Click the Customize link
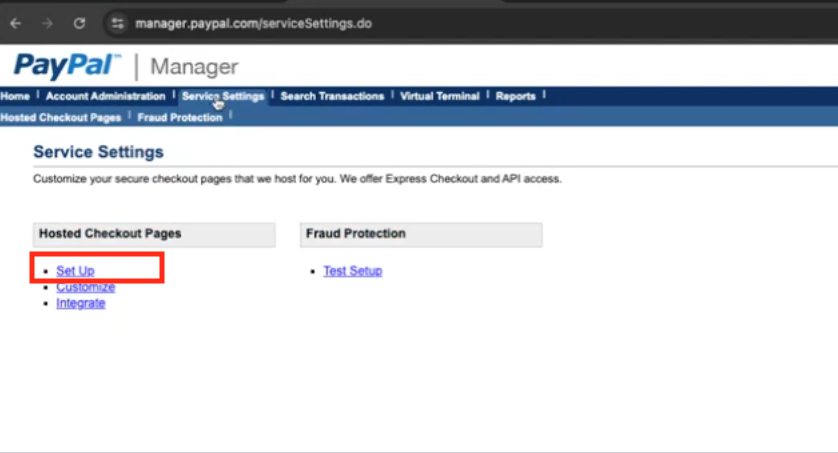 (86, 287)
